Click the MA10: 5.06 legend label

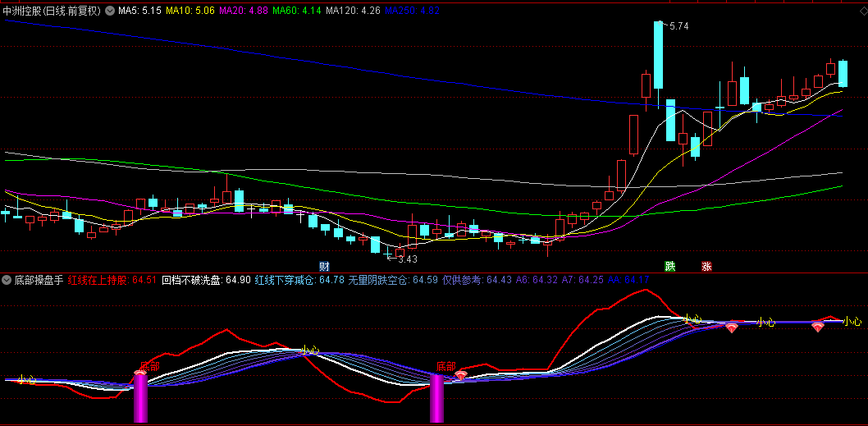pyautogui.click(x=190, y=11)
